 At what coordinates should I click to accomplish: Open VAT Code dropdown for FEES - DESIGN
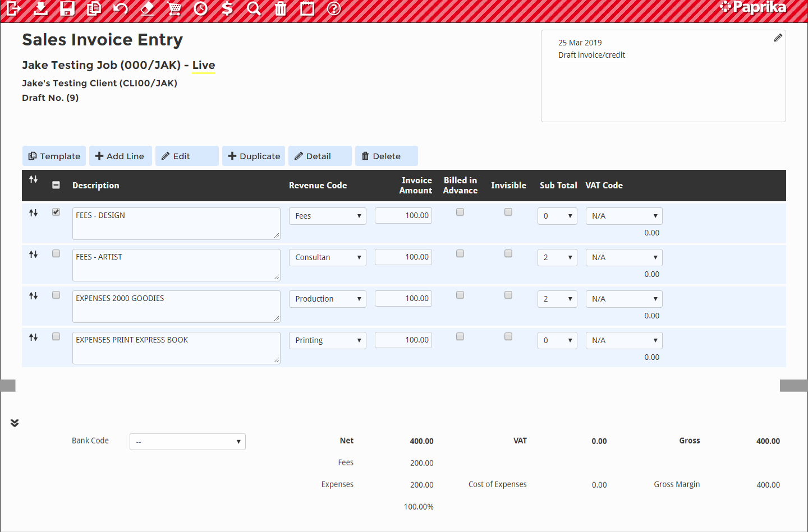(x=623, y=216)
